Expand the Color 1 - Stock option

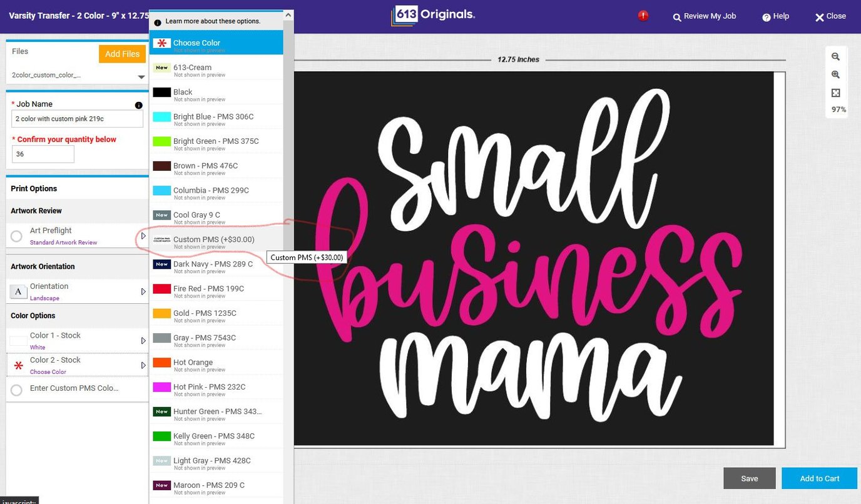(143, 341)
